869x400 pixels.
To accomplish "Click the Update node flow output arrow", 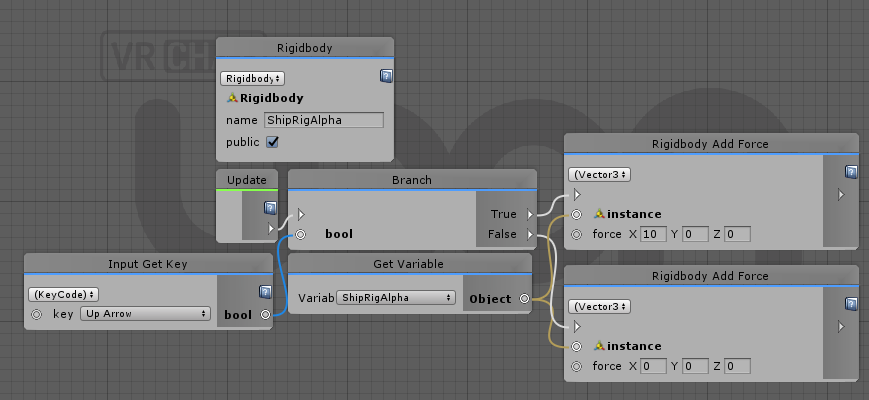I will (x=271, y=228).
